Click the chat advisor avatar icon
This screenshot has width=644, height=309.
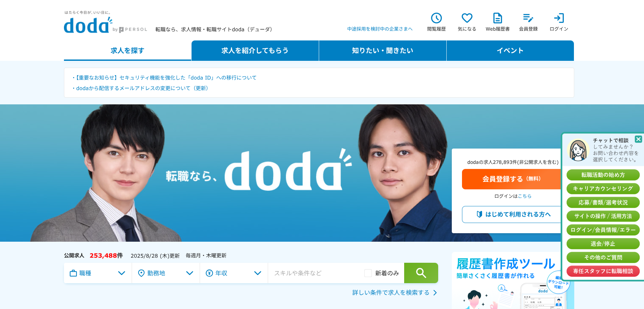(578, 150)
